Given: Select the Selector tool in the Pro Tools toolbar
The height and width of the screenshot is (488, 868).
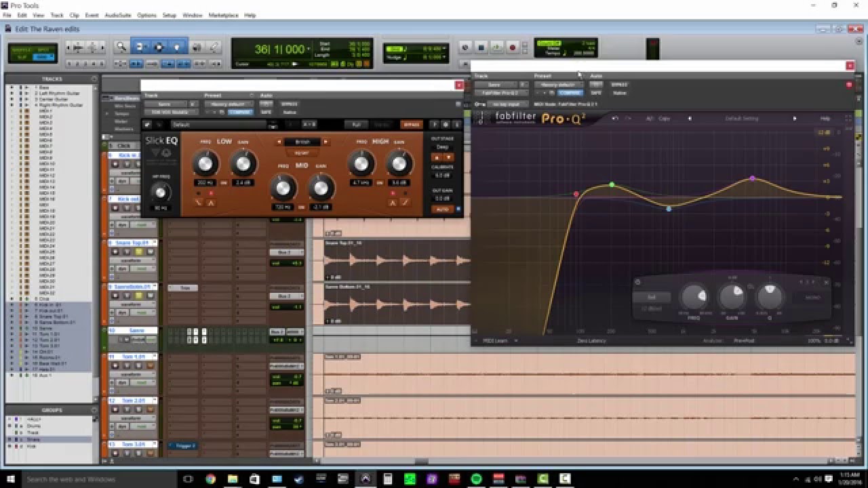Looking at the screenshot, I should 159,47.
